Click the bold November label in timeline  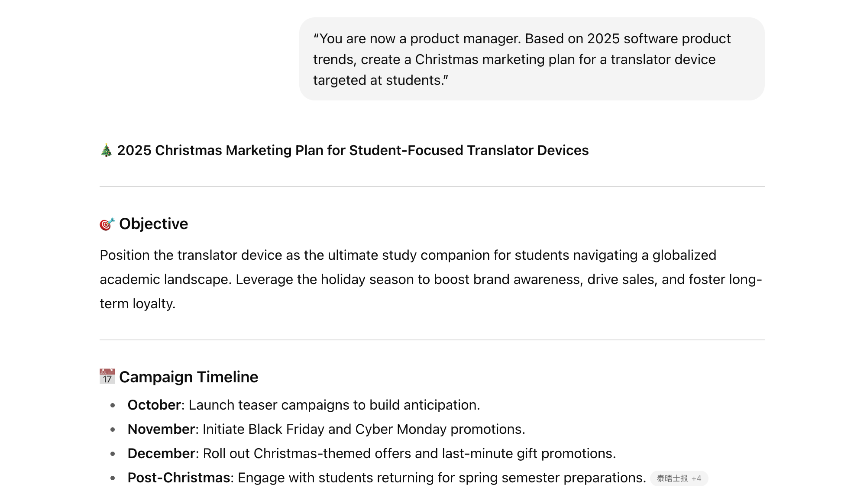point(161,429)
